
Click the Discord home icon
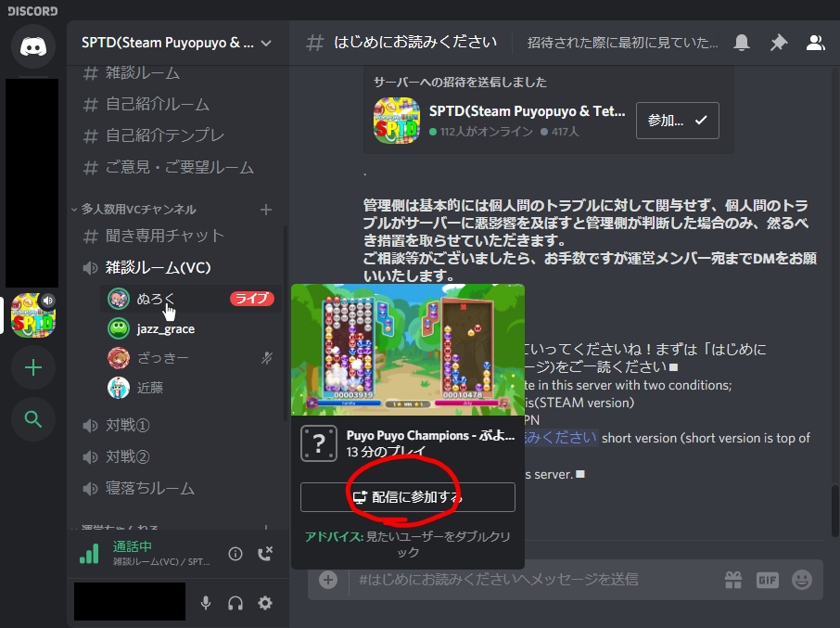(x=33, y=46)
